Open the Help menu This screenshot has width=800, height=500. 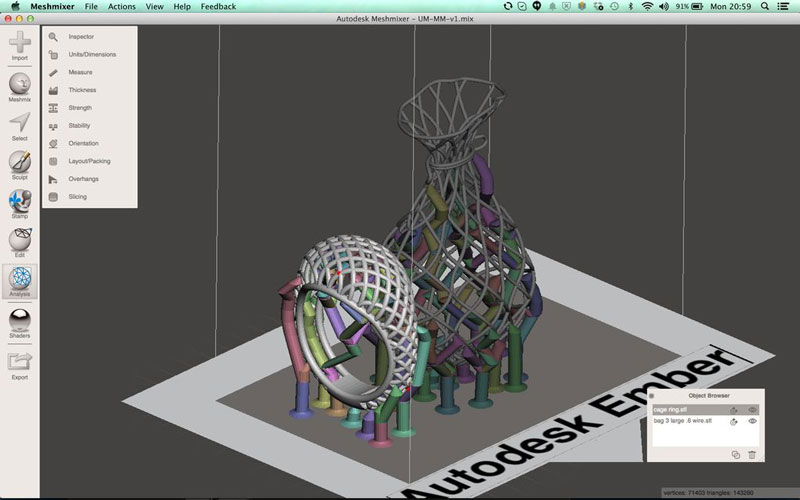[x=182, y=7]
